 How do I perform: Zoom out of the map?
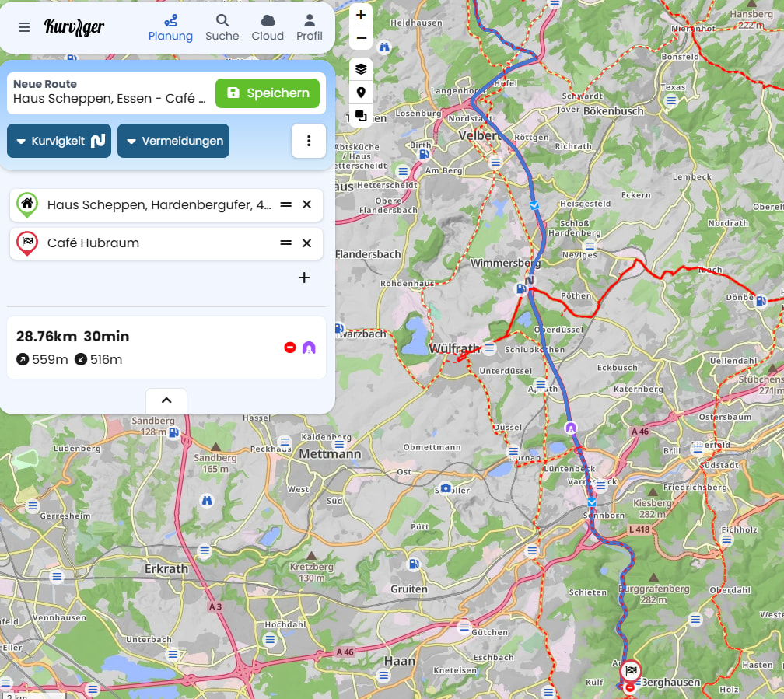361,38
